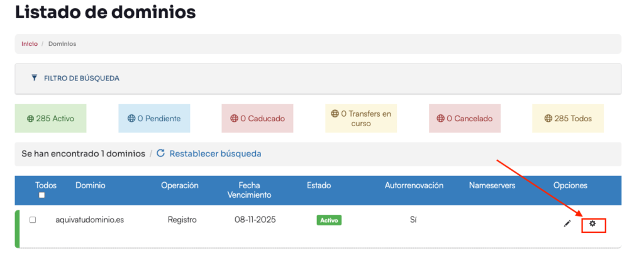
Task: Click globe icon in Transfers en curso card
Action: (335, 114)
